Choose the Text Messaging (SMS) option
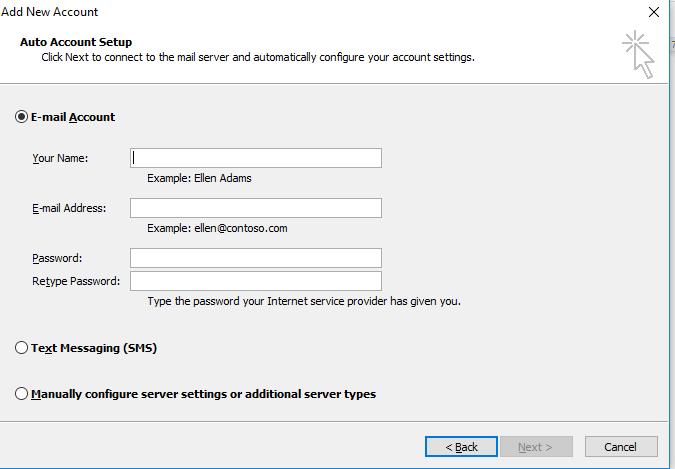675x469 pixels. tap(21, 348)
